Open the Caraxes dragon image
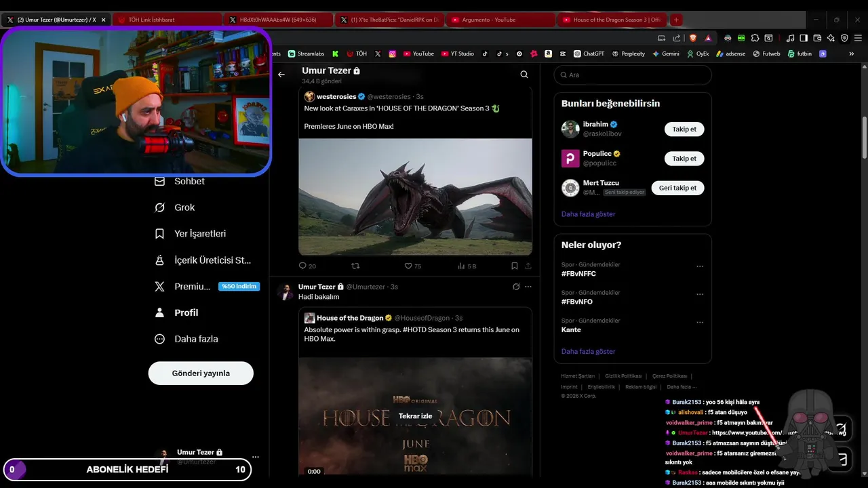868x488 pixels. [x=415, y=197]
